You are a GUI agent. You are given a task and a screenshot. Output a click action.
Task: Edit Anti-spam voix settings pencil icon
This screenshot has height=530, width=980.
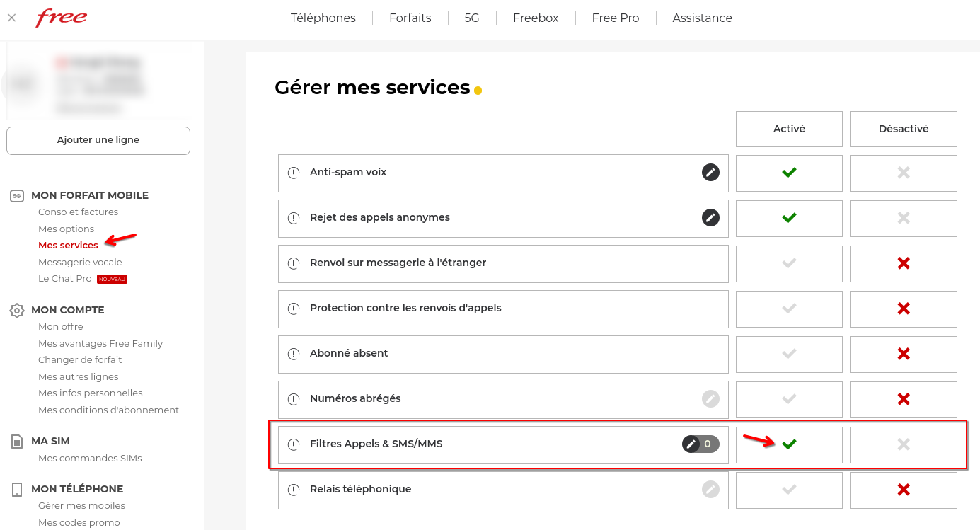[x=710, y=172]
